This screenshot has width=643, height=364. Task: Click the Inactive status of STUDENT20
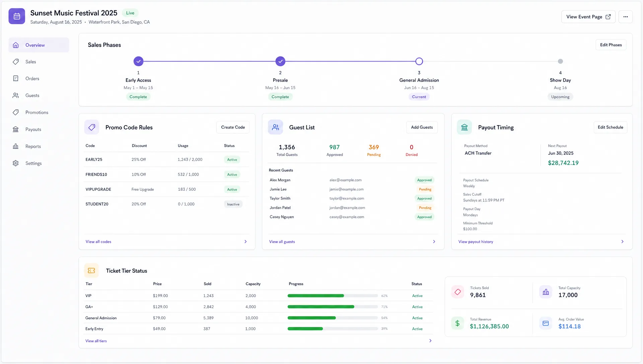tap(233, 204)
